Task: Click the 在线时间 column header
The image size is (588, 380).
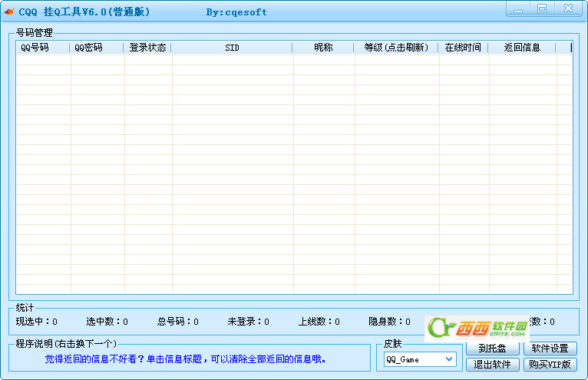Action: coord(463,48)
